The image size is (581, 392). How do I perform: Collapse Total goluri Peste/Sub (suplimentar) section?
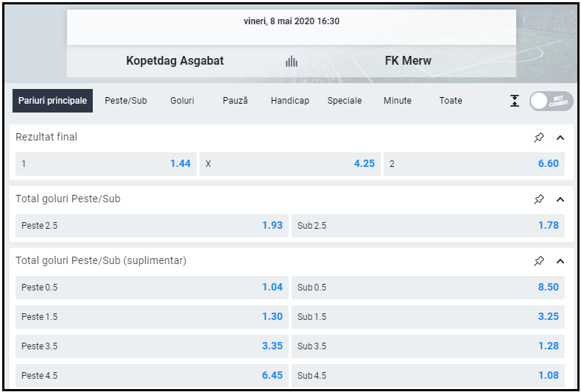(x=560, y=261)
